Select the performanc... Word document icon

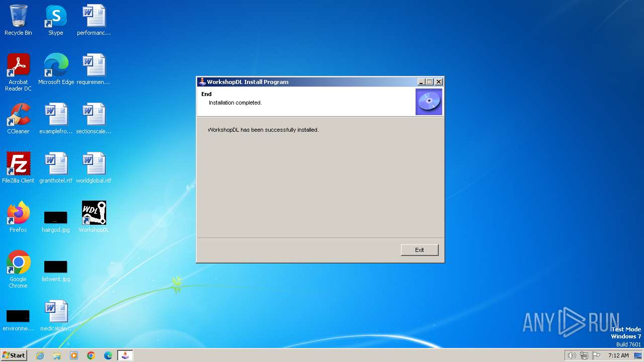(x=94, y=21)
